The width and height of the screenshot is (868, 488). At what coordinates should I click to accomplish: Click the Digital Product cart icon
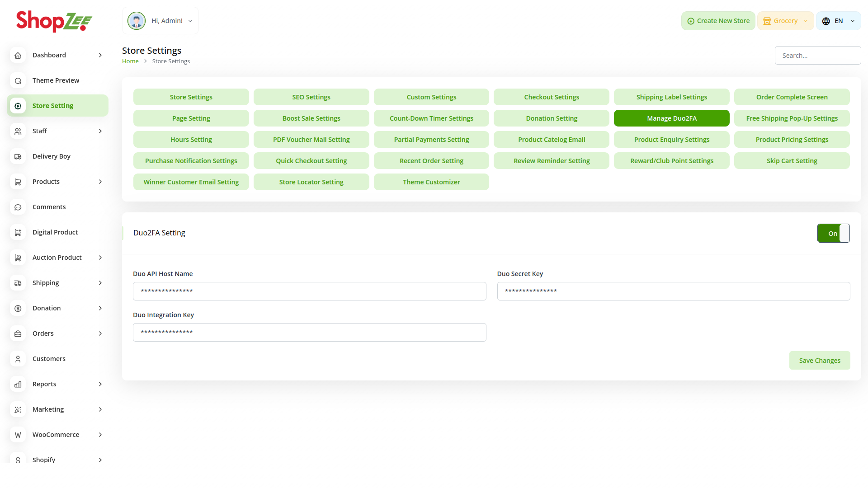pos(18,232)
